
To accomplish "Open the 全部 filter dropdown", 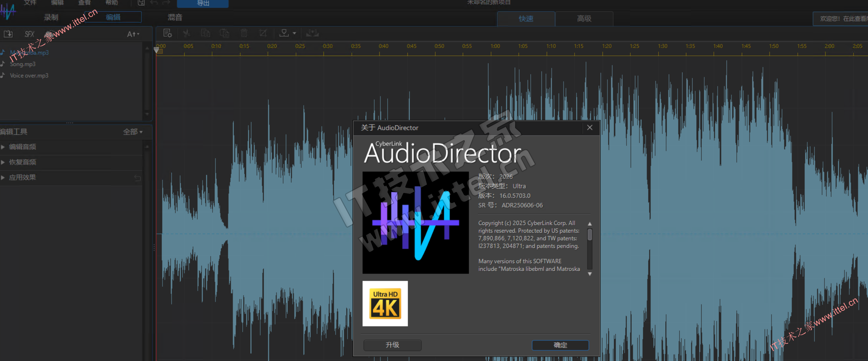I will 132,132.
